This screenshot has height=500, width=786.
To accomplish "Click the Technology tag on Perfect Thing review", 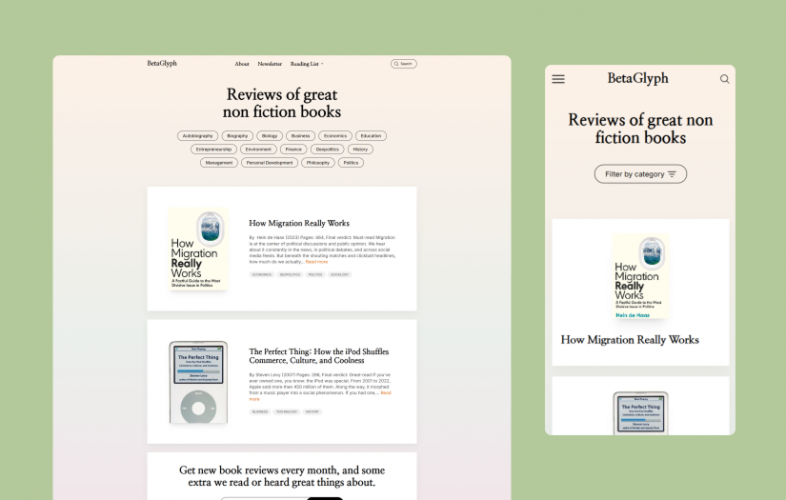I will pos(286,412).
